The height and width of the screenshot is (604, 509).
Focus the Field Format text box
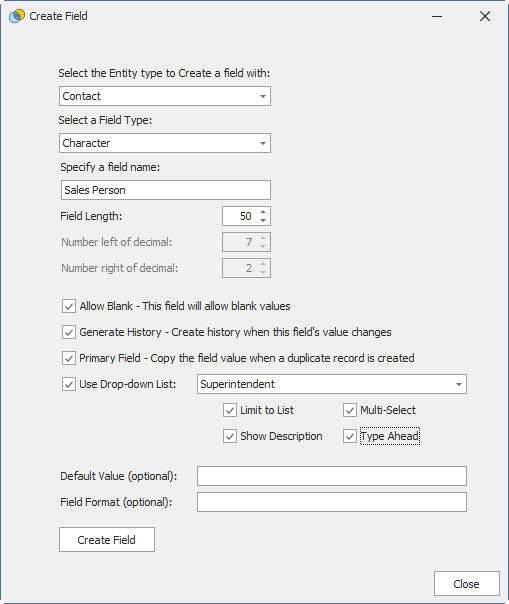point(332,502)
